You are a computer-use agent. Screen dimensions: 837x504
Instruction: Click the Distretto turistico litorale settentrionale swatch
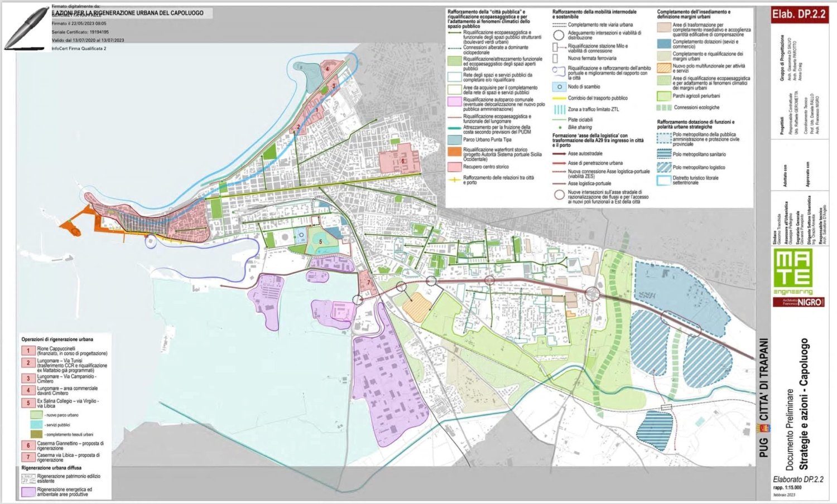coord(664,180)
